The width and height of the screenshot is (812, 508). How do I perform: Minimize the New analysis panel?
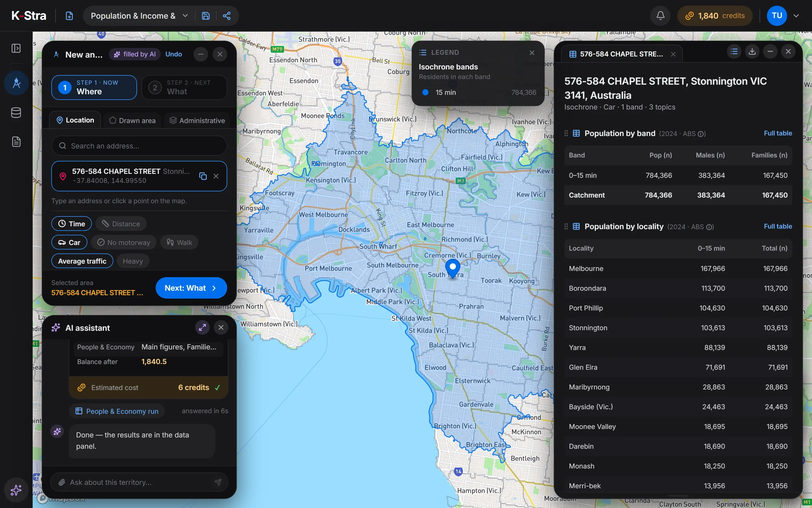point(201,54)
